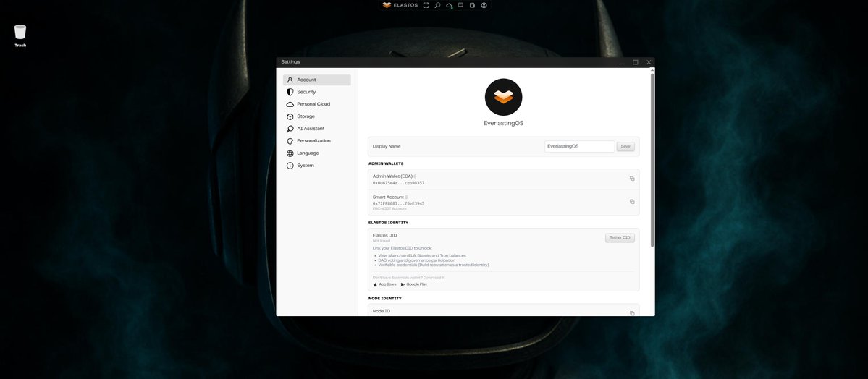Viewport: 868px width, 379px height.
Task: Open the cloud status icon in top bar
Action: (x=450, y=6)
